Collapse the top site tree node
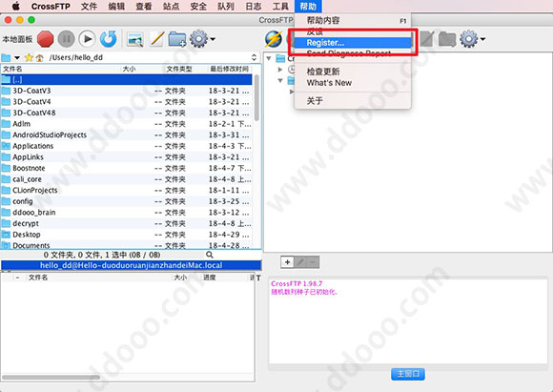This screenshot has height=392, width=553. (x=269, y=58)
